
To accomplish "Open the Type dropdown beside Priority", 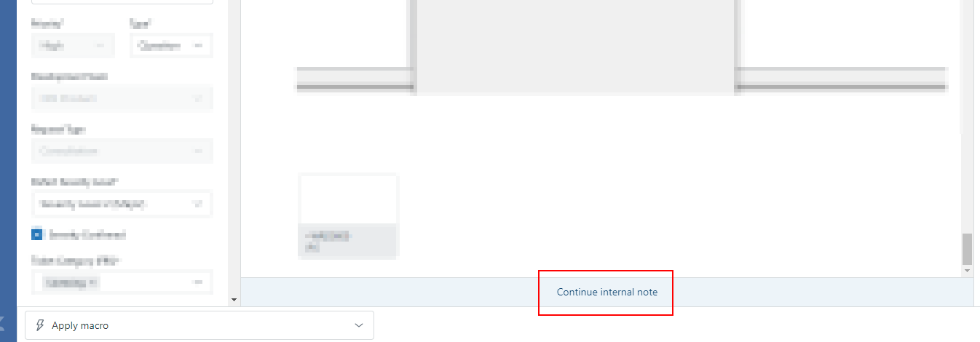I will [x=171, y=45].
